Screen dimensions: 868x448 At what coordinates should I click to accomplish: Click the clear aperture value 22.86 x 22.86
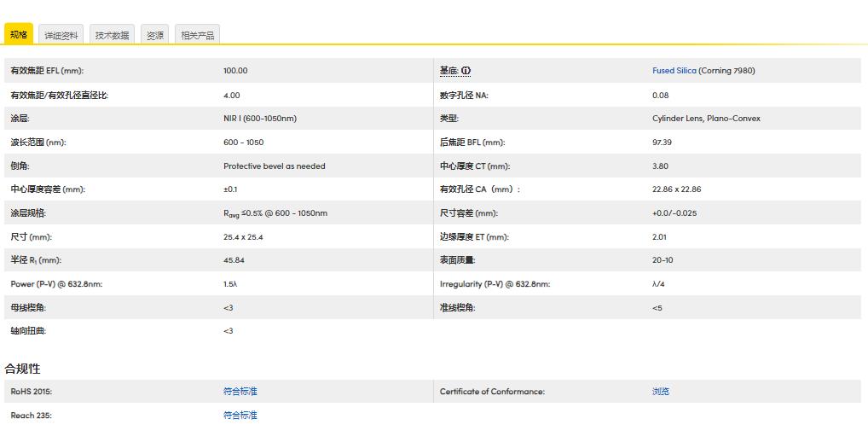pos(676,189)
